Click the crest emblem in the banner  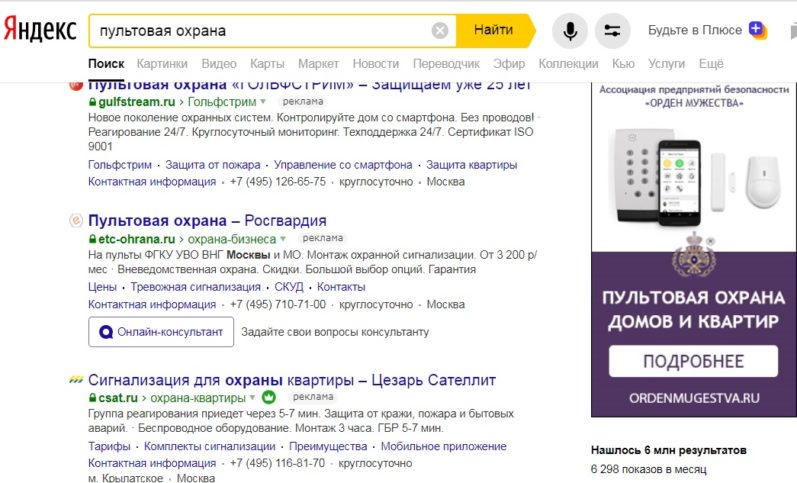tap(694, 255)
